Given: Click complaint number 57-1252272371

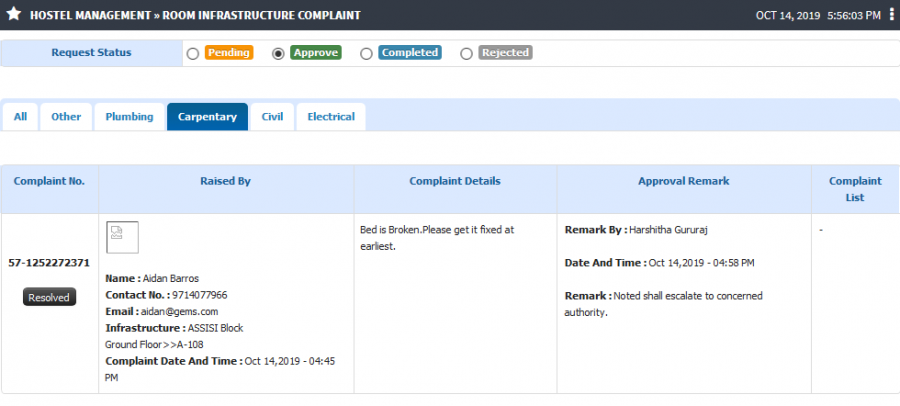Looking at the screenshot, I should click(49, 263).
